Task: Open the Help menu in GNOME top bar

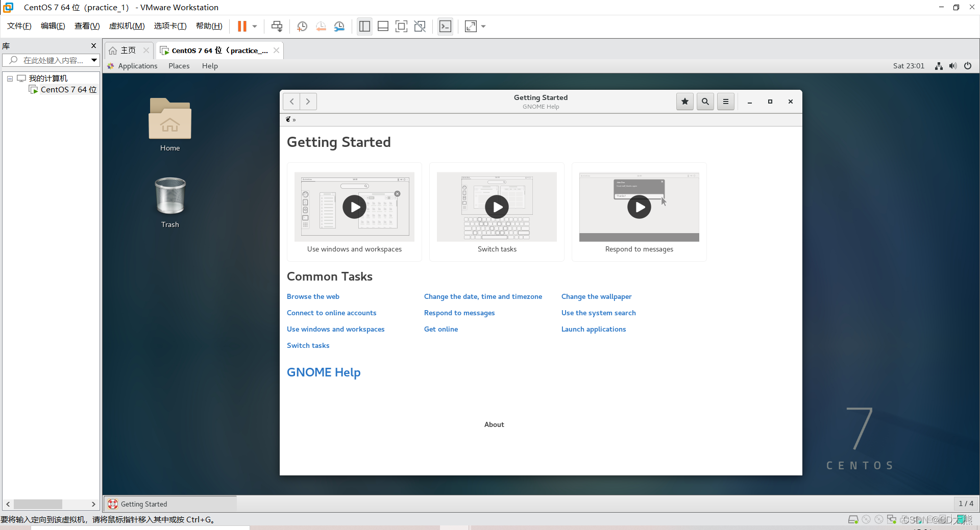Action: (210, 66)
